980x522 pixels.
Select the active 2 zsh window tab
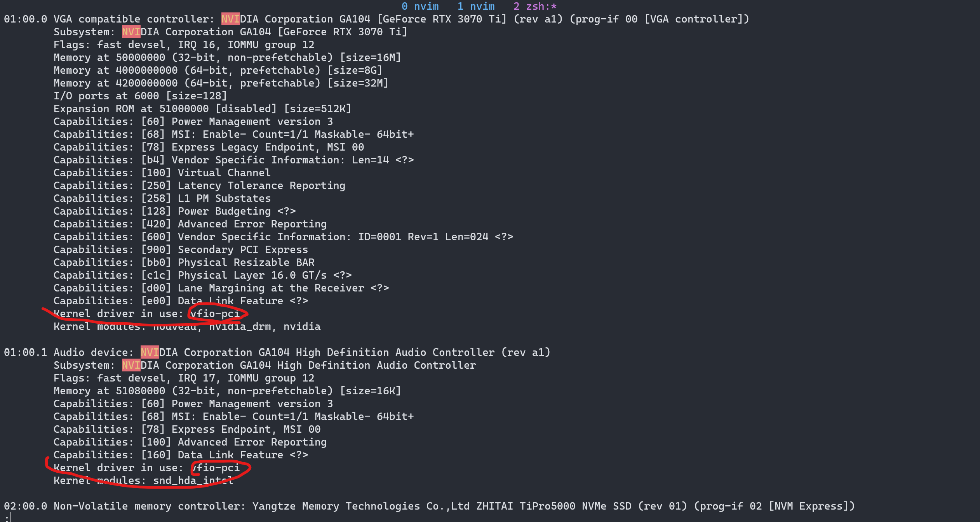[535, 6]
